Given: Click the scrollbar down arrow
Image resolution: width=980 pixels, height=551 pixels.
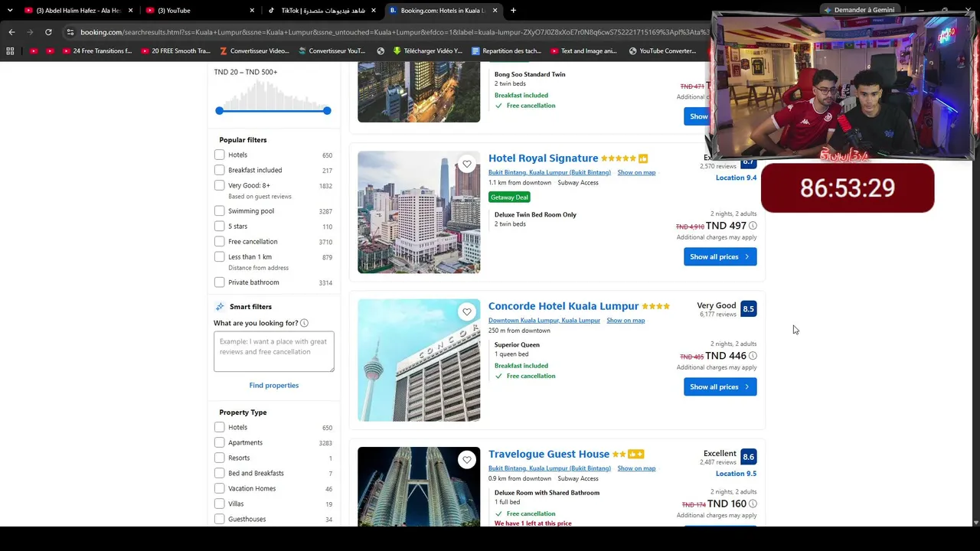Looking at the screenshot, I should pos(975,523).
